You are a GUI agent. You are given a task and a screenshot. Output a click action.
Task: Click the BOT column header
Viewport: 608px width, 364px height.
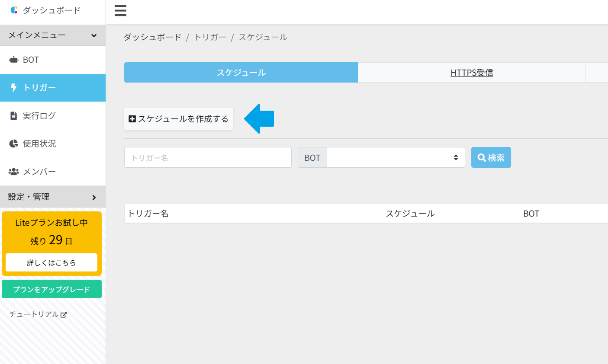click(531, 214)
